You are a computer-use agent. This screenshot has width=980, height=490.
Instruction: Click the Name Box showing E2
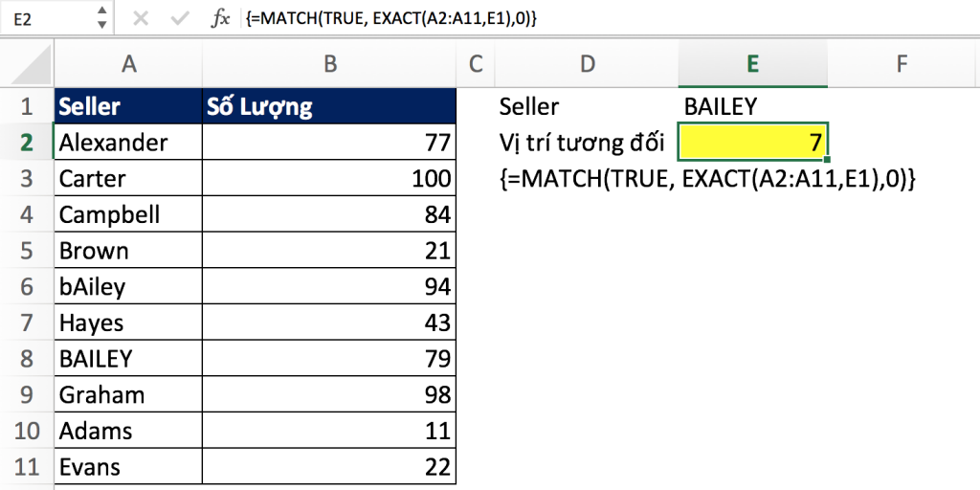pos(48,19)
